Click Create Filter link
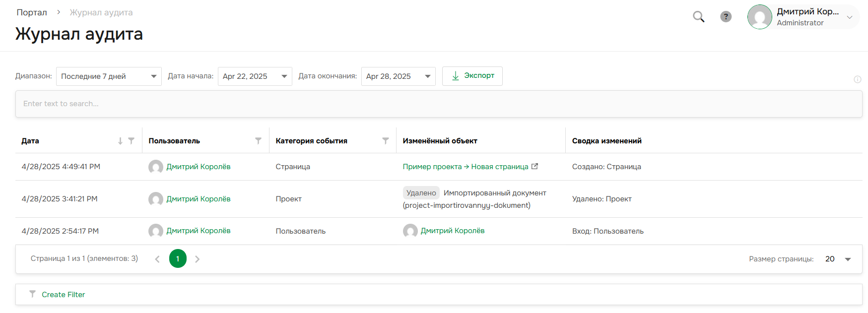 pyautogui.click(x=63, y=295)
